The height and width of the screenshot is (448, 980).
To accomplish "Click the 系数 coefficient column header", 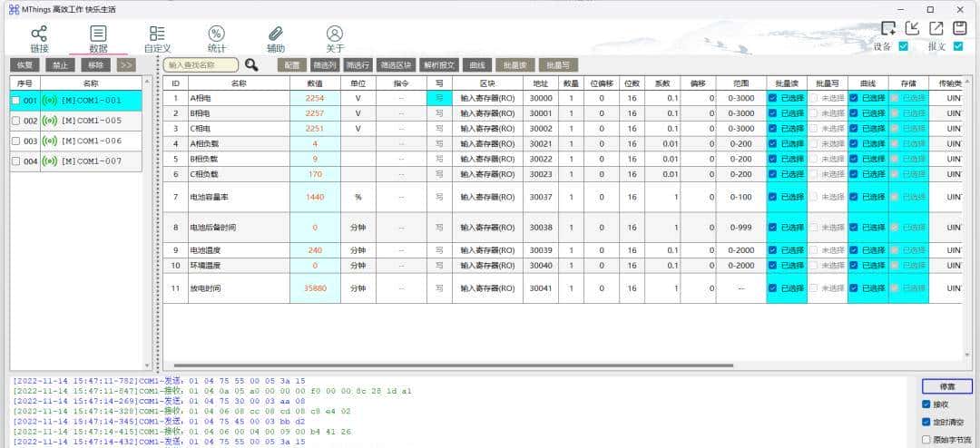I will [662, 83].
